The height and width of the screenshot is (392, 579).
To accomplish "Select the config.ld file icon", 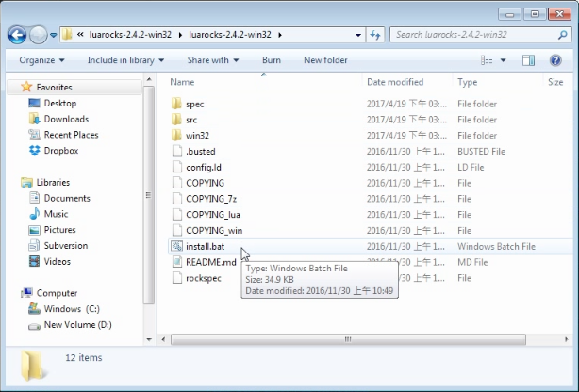I will 177,167.
